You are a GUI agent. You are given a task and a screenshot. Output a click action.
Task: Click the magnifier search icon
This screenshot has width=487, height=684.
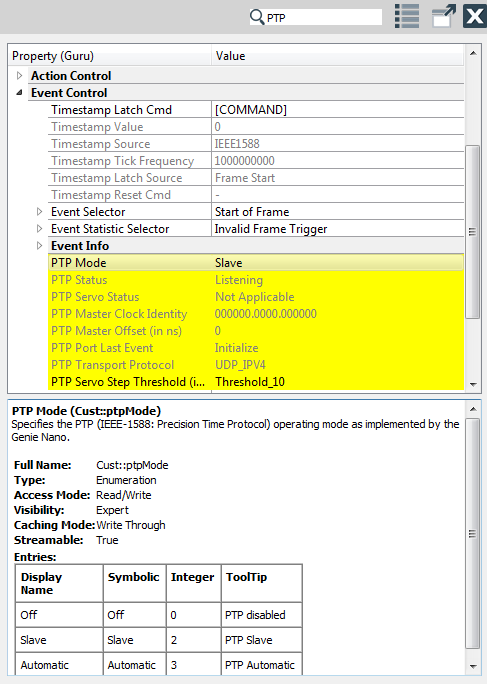257,17
